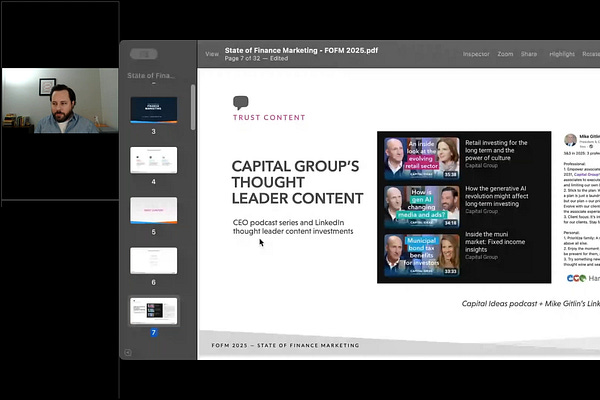Click the colorful reaction icons under LinkedIn post
This screenshot has width=600, height=400.
click(576, 278)
